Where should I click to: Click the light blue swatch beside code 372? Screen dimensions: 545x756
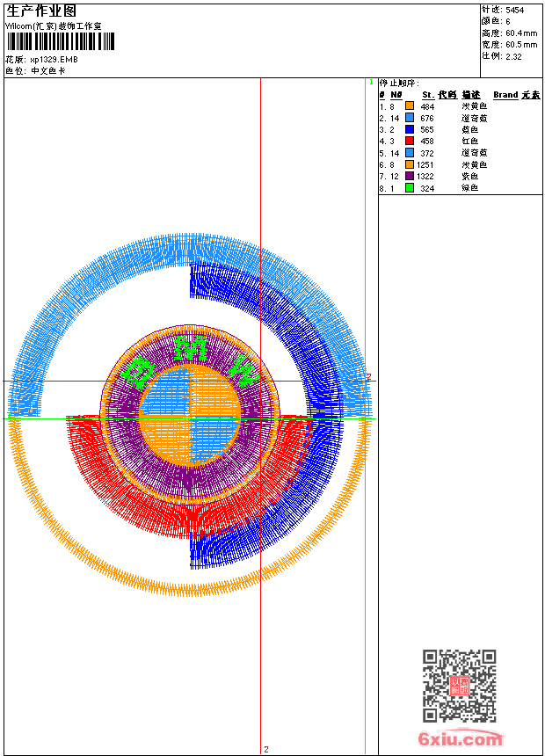(x=410, y=152)
